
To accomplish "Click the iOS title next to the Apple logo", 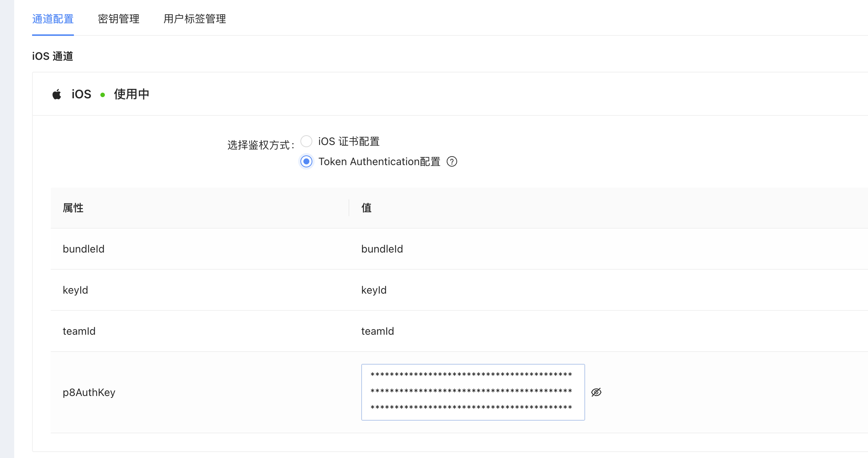I will [x=81, y=94].
